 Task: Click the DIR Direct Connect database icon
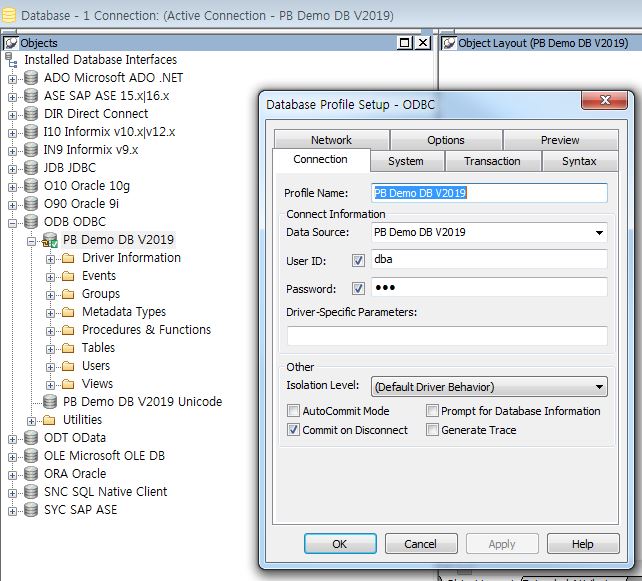[31, 113]
